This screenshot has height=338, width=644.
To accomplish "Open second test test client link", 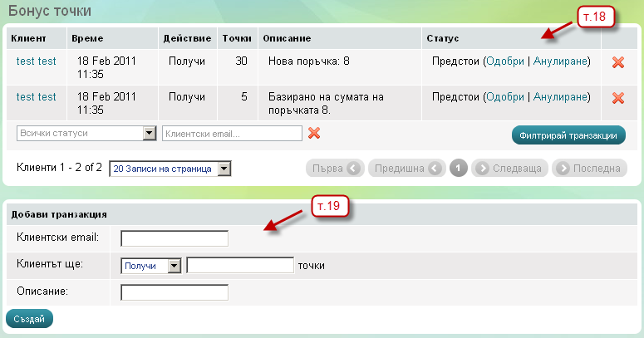I will [x=37, y=97].
